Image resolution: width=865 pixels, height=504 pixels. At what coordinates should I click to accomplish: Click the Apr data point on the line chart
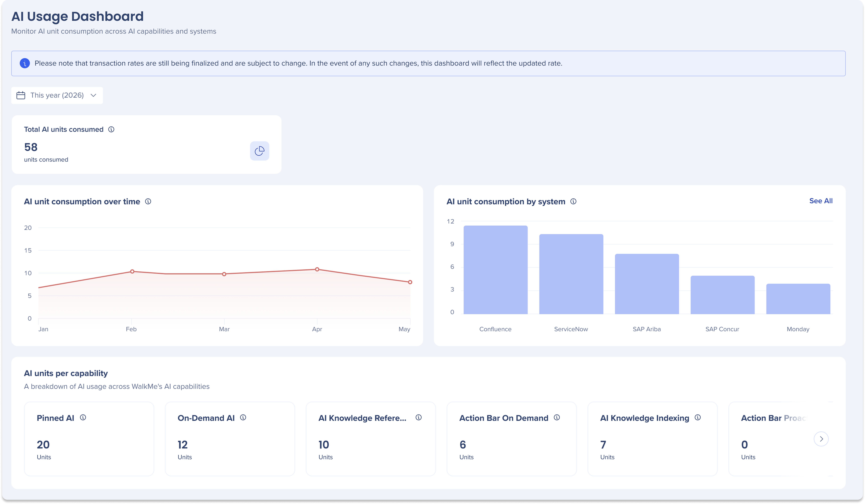pos(317,269)
